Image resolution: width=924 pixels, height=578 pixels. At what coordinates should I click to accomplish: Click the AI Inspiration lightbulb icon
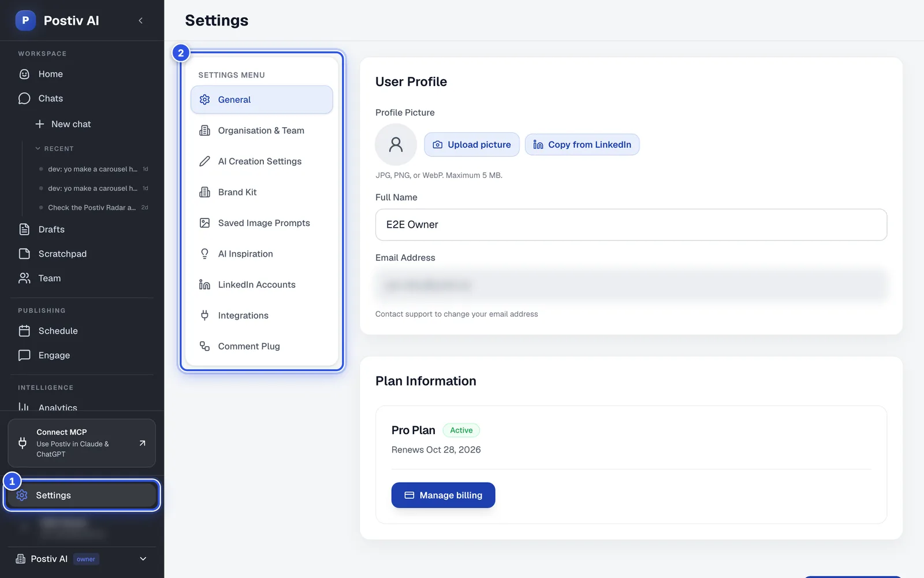204,254
